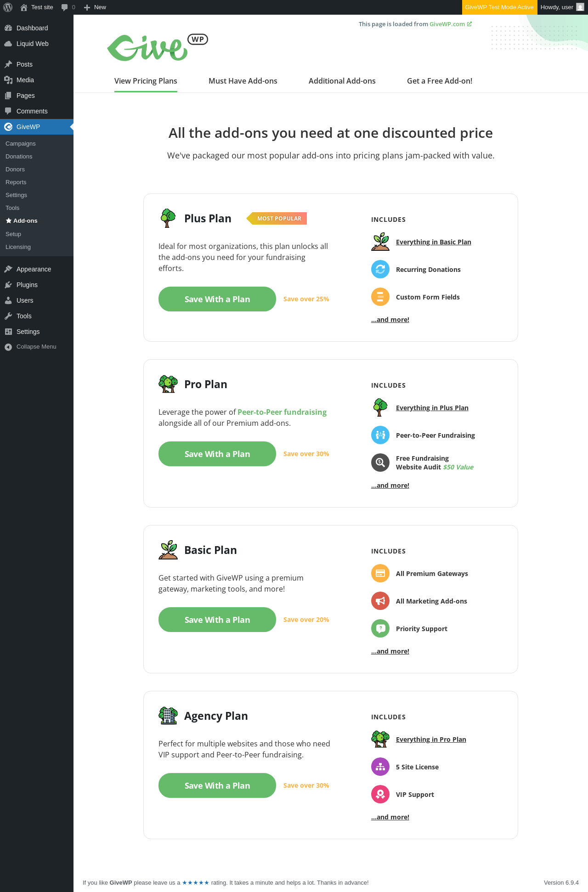Click the Peer-to-Peer Fundraising icon
This screenshot has width=588, height=892.
click(x=380, y=435)
